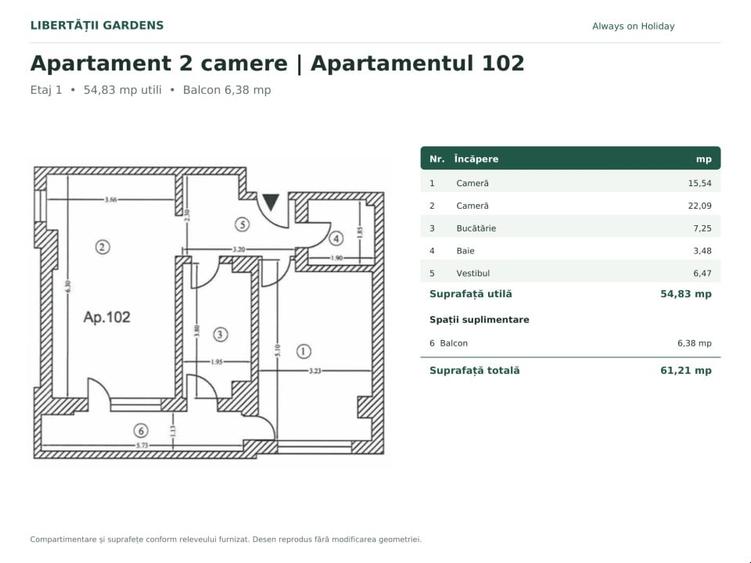Click the circled number 1 room marker
The image size is (751, 563).
[x=304, y=351]
